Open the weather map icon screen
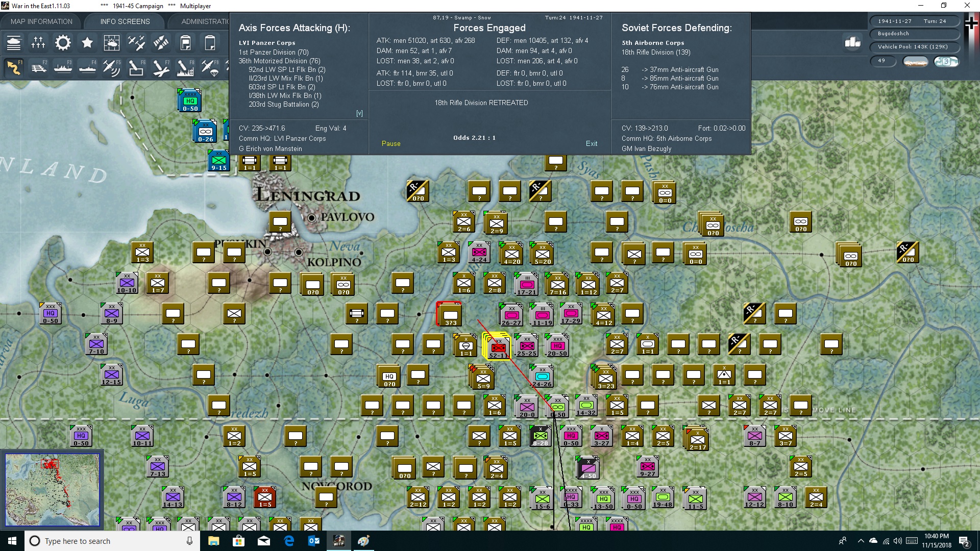This screenshot has height=551, width=980. 112,43
